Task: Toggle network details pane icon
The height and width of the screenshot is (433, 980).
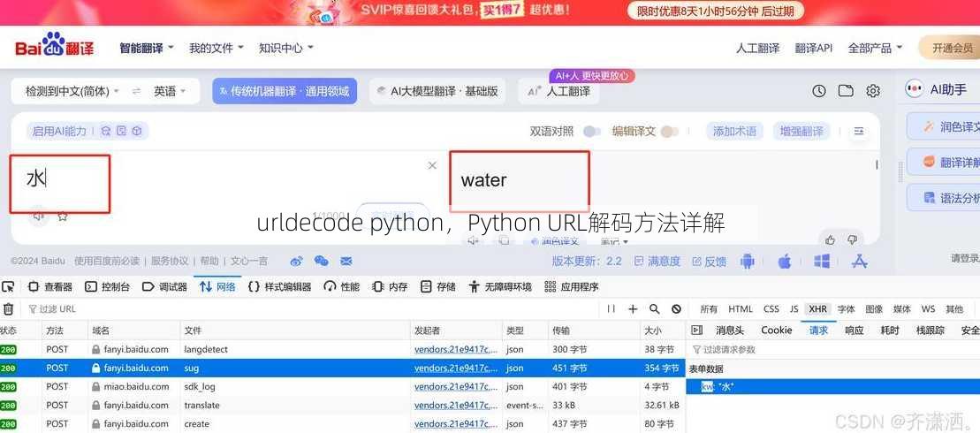Action: pos(697,330)
